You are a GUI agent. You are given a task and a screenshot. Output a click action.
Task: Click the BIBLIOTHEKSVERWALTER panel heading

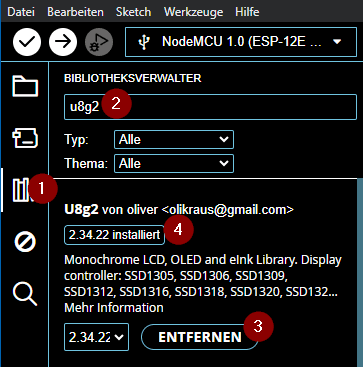pyautogui.click(x=133, y=78)
